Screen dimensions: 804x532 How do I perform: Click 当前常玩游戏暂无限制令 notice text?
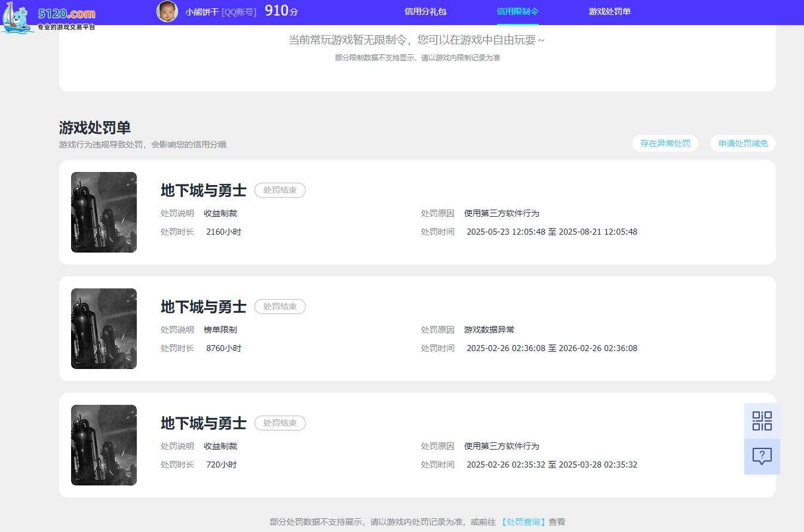tap(416, 40)
